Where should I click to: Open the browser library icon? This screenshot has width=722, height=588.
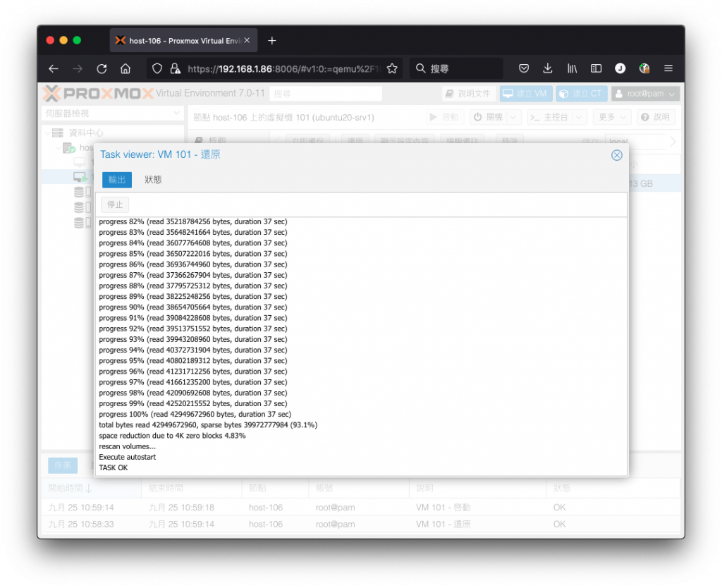pos(572,68)
